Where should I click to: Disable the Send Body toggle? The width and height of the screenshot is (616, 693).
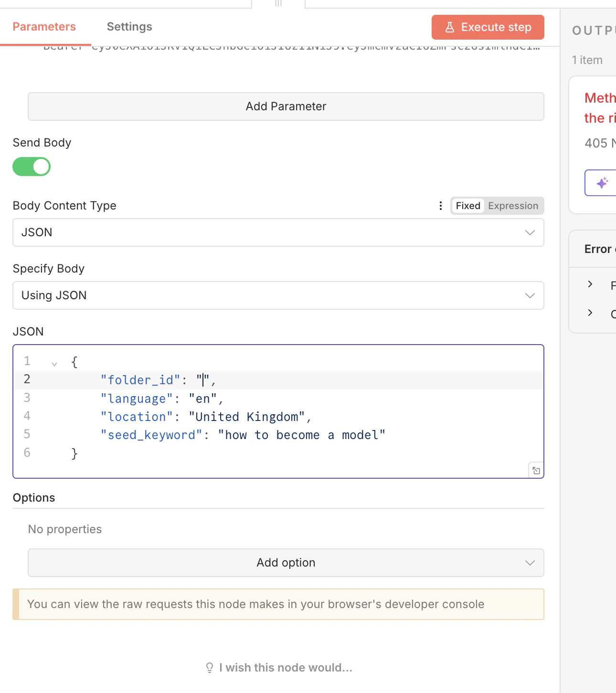[x=32, y=167]
